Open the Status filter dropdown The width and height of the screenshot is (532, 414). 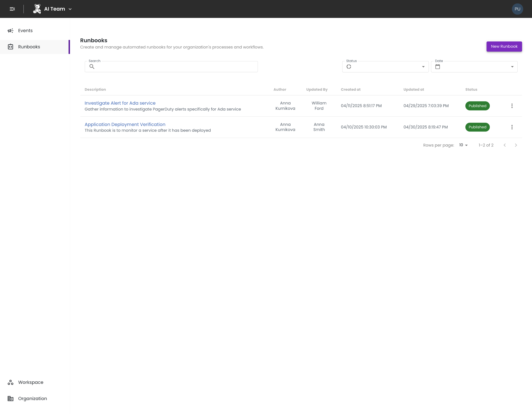385,67
